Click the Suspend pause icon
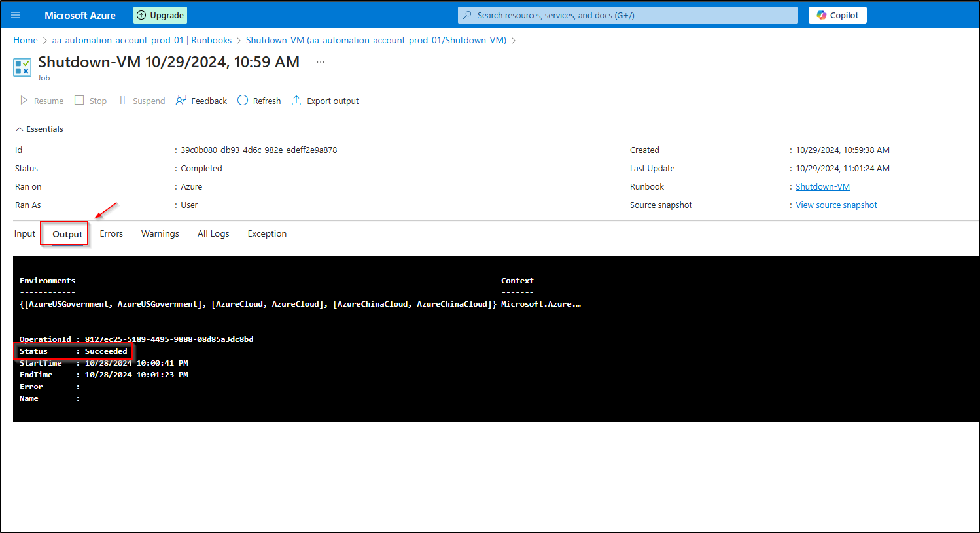This screenshot has width=980, height=533. [x=122, y=101]
